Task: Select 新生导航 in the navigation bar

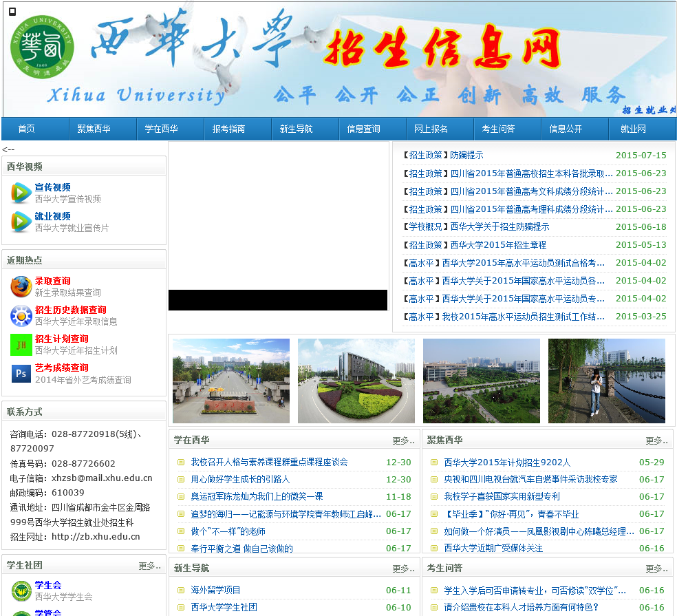Action: (296, 129)
